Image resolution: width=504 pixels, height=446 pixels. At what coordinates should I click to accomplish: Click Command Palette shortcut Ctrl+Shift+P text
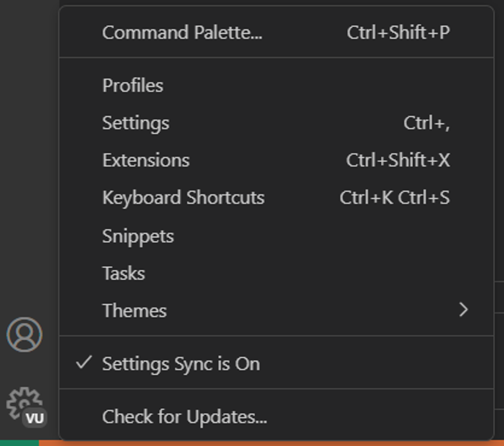[398, 33]
